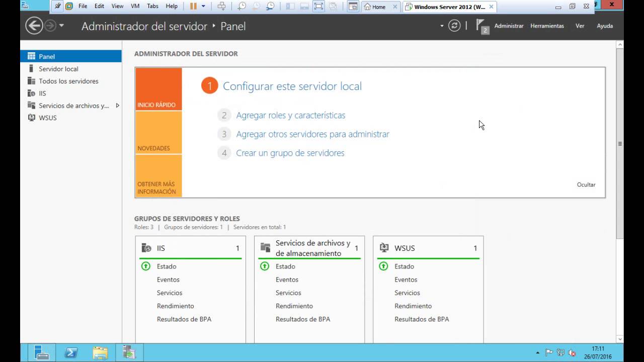The width and height of the screenshot is (644, 362).
Task: Click the IIS role tile header
Action: click(191, 248)
